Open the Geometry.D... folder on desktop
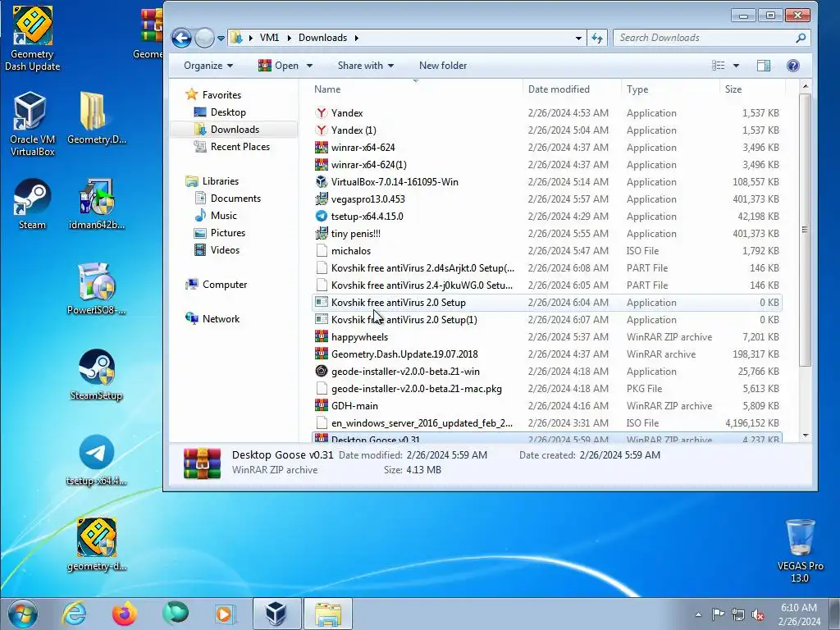Viewport: 840px width, 630px height. (97, 119)
